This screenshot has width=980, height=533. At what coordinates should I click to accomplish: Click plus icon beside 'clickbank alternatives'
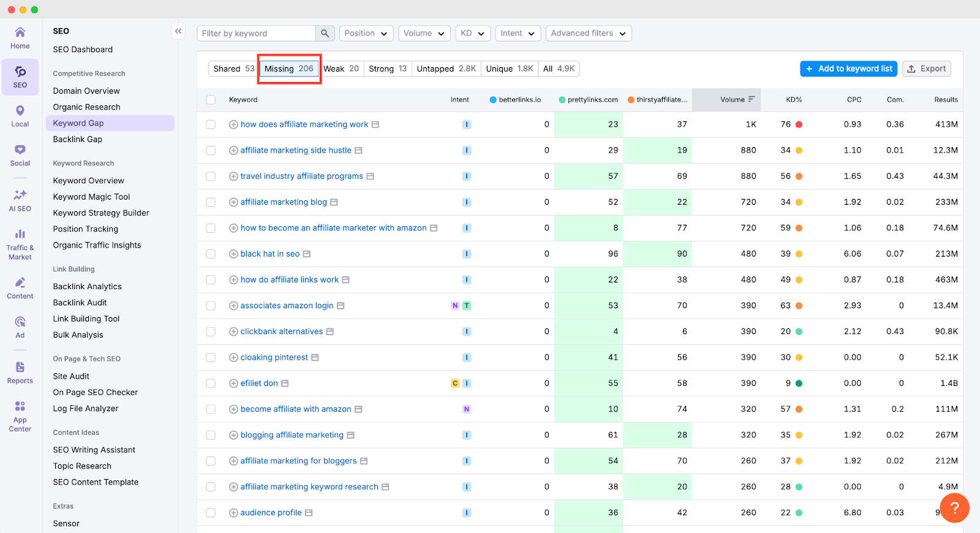click(233, 331)
